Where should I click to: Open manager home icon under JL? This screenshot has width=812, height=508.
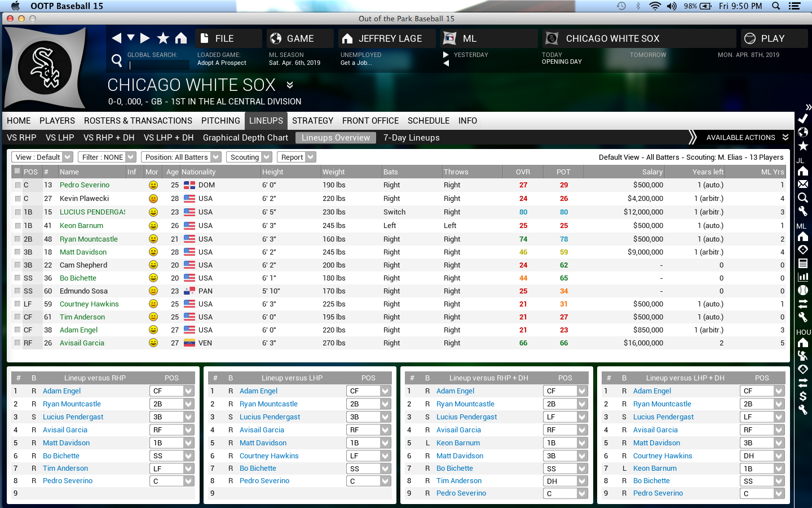(x=803, y=170)
